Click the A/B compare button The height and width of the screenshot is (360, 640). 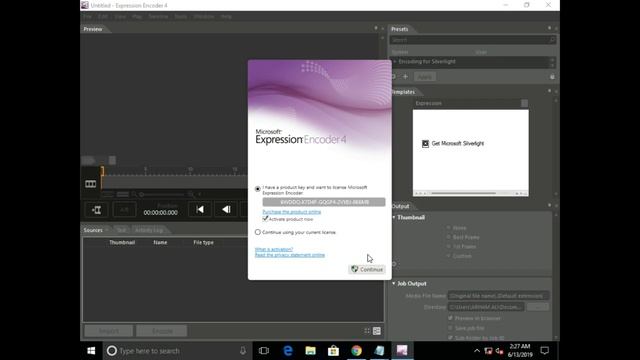click(x=124, y=210)
